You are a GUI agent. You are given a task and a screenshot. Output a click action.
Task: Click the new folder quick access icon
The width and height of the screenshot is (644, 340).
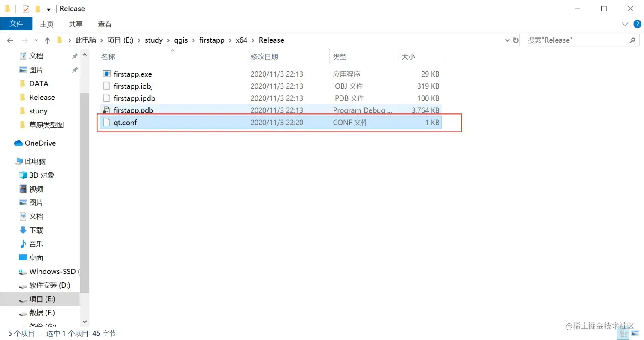[38, 9]
